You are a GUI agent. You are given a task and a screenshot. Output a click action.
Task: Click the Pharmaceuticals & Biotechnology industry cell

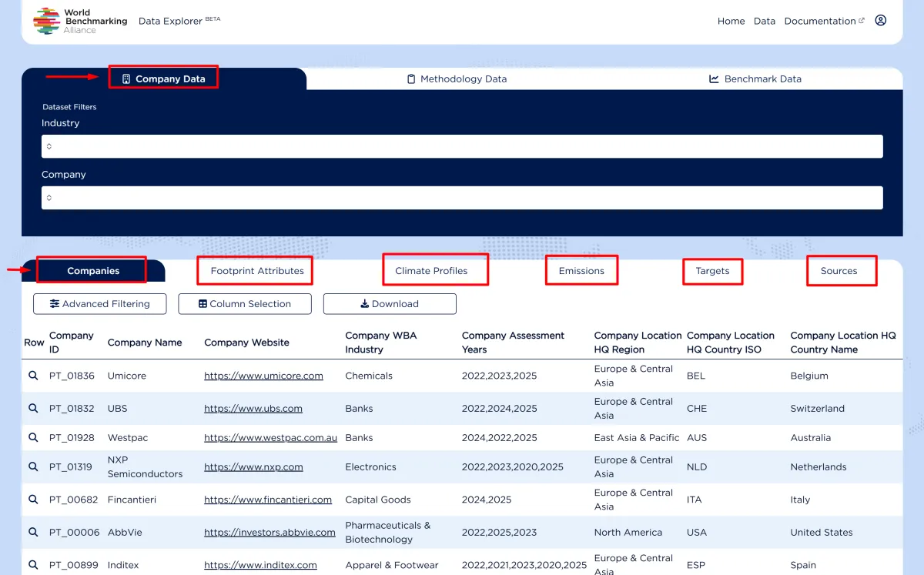click(388, 532)
